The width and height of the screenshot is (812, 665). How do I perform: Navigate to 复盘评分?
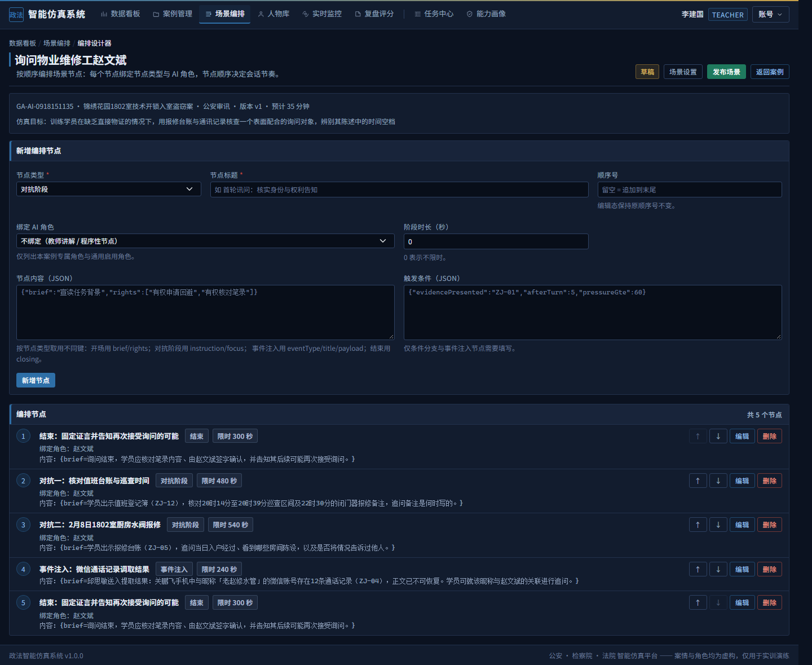[x=374, y=14]
